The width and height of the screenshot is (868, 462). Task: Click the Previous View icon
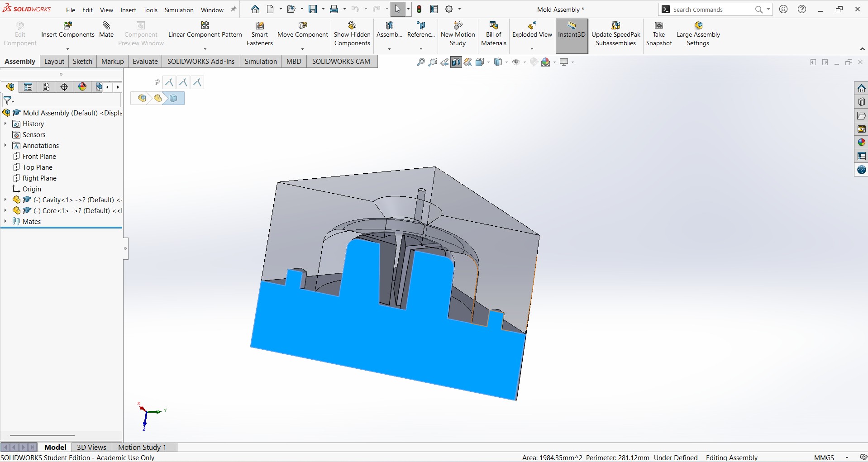444,62
